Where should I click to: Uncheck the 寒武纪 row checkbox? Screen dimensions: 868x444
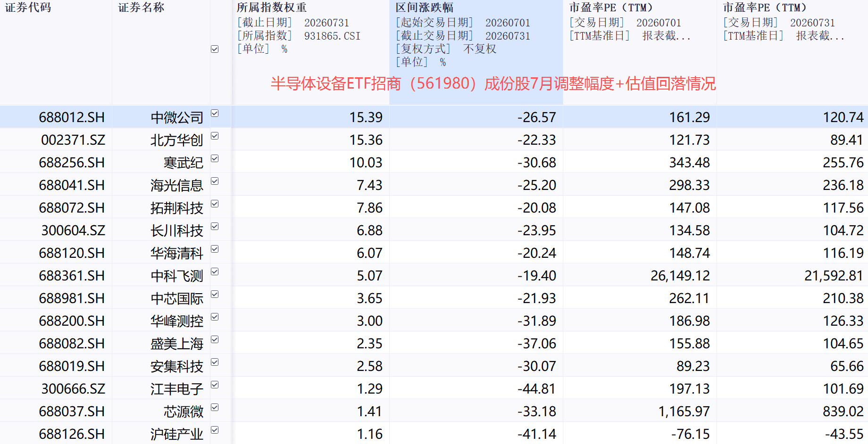click(x=215, y=158)
